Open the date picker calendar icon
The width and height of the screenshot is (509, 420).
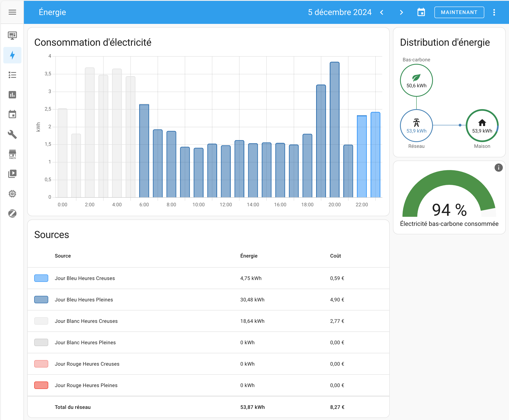pyautogui.click(x=421, y=12)
